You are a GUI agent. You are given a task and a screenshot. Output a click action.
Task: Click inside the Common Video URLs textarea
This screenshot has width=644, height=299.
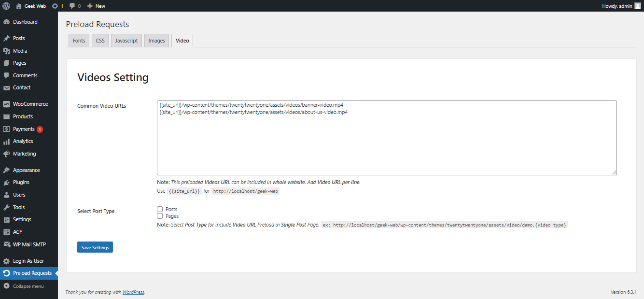387,138
